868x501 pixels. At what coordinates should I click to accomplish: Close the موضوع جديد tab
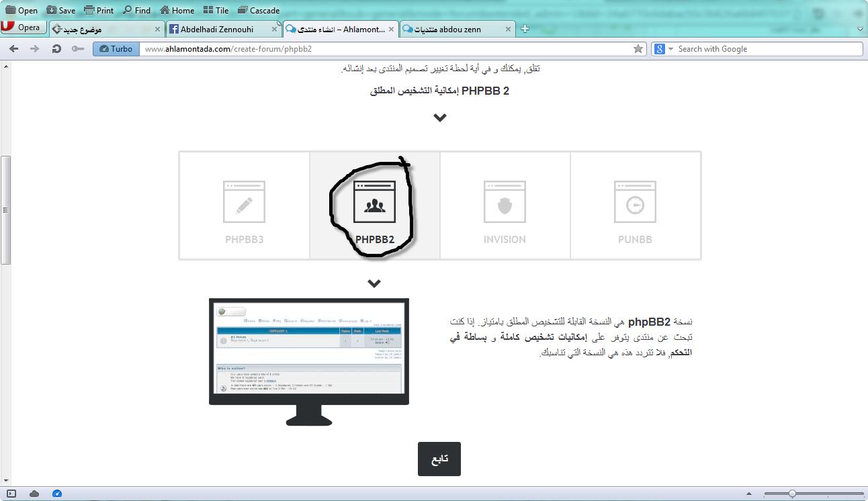coord(158,29)
